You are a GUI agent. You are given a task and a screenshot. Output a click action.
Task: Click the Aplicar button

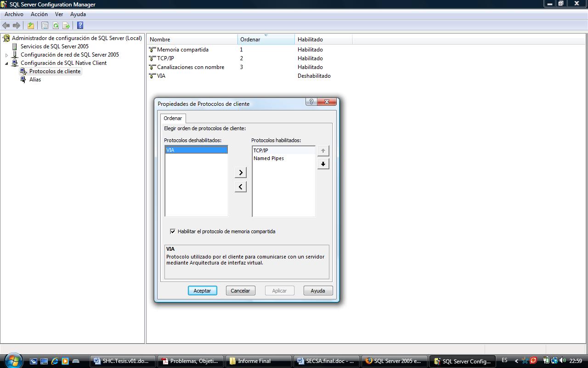point(279,291)
